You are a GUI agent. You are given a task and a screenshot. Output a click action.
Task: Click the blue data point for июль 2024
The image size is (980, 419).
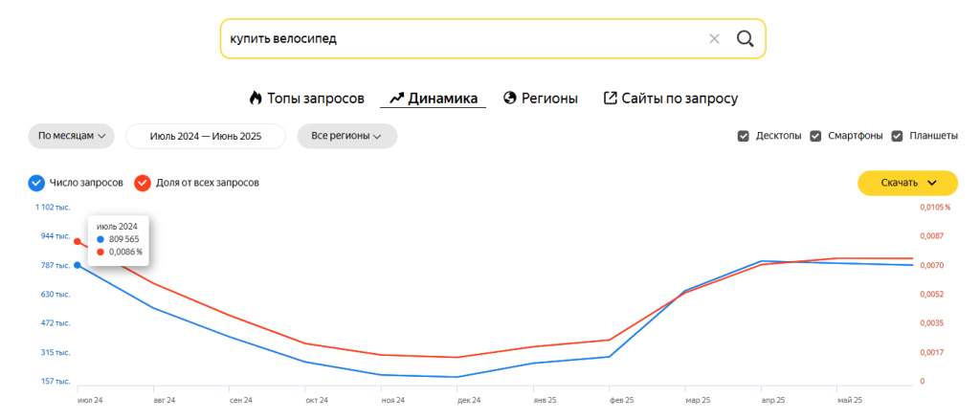point(77,265)
